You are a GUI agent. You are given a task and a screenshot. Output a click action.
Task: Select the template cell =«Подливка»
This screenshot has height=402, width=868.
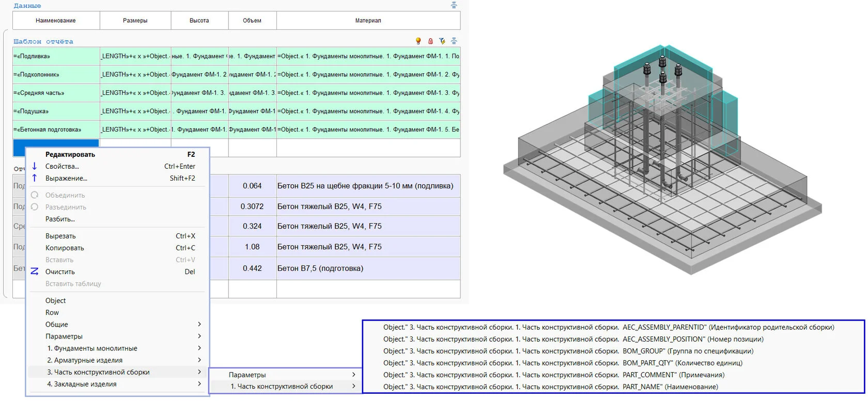click(x=56, y=56)
